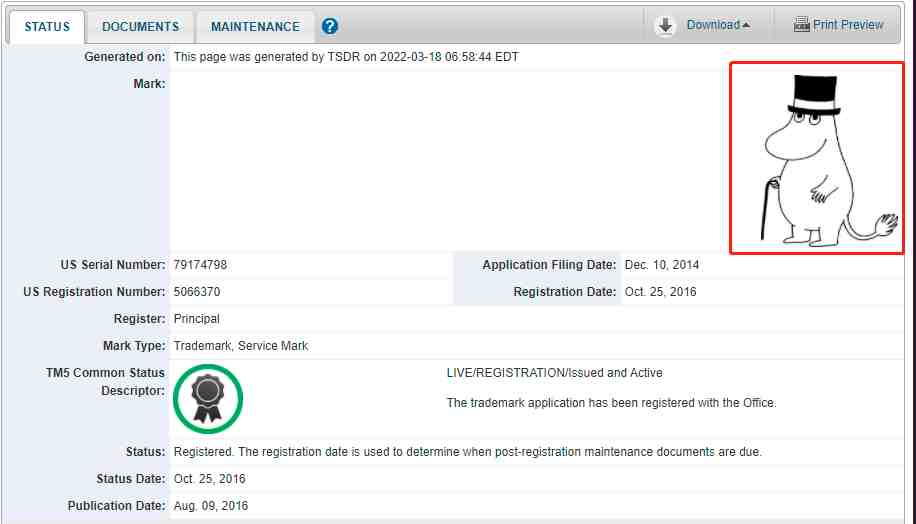Click the download arrow icon
916x524 pixels.
tap(665, 26)
